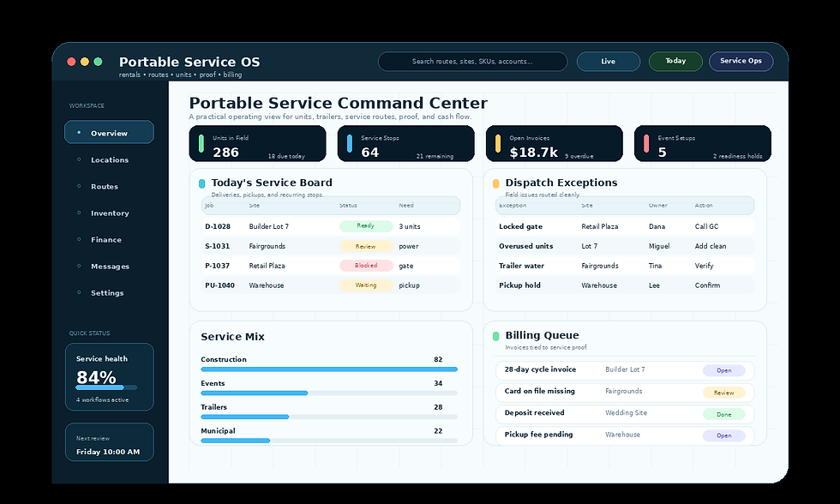
Task: Click the Construction progress bar
Action: click(329, 369)
